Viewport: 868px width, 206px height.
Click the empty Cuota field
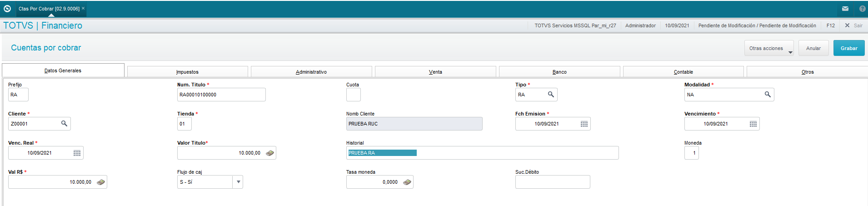(354, 95)
